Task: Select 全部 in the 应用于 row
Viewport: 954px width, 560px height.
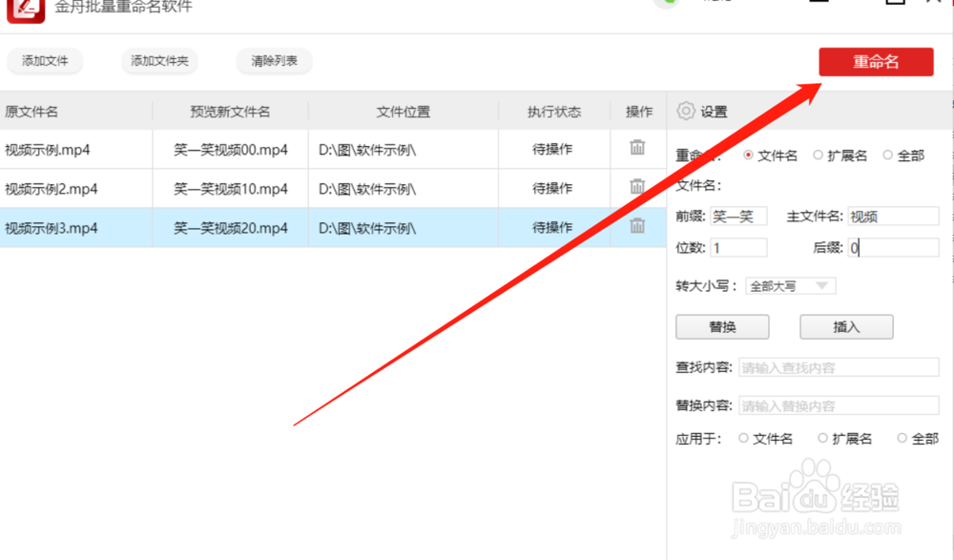Action: click(901, 438)
